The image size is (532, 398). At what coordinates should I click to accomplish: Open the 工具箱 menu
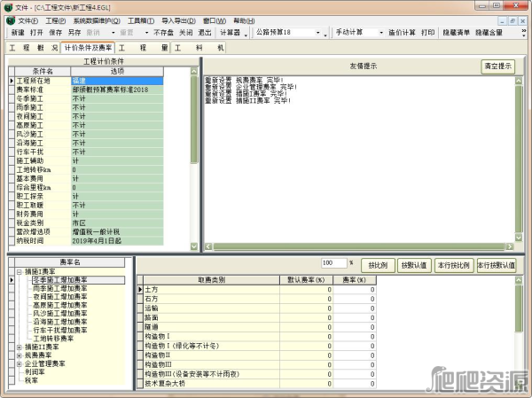coord(137,20)
